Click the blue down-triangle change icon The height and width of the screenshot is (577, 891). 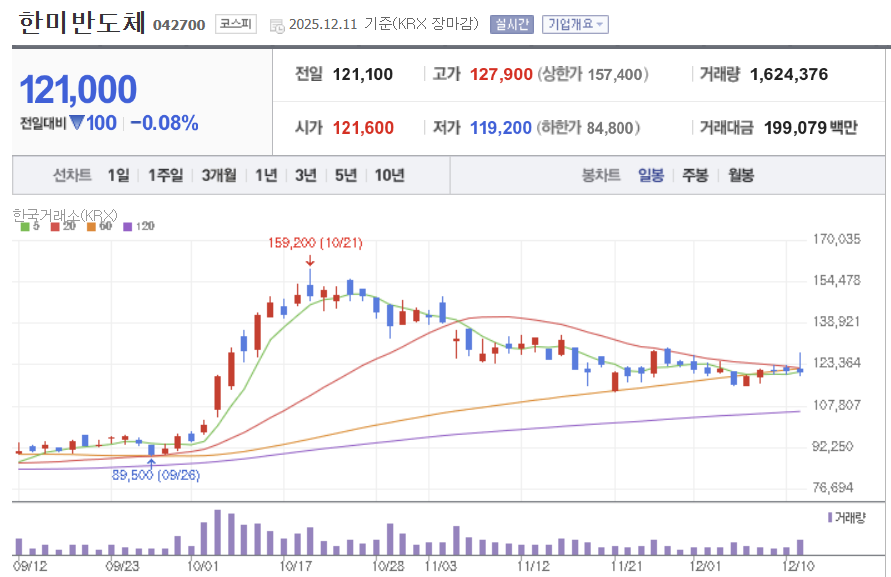point(77,123)
